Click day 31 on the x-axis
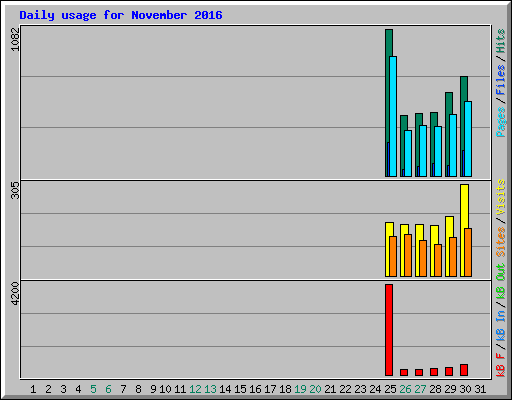The width and height of the screenshot is (512, 400). 480,389
